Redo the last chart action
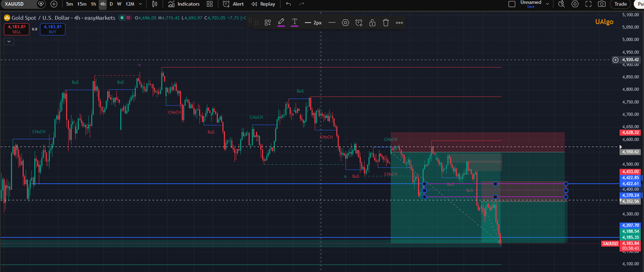The image size is (644, 272). 302,4
